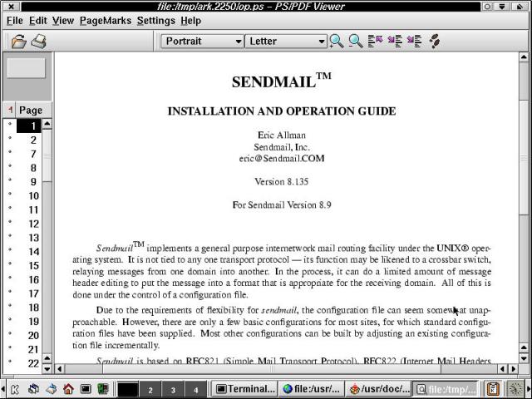Click the Zoom In magnifier icon
532x399 pixels.
337,41
